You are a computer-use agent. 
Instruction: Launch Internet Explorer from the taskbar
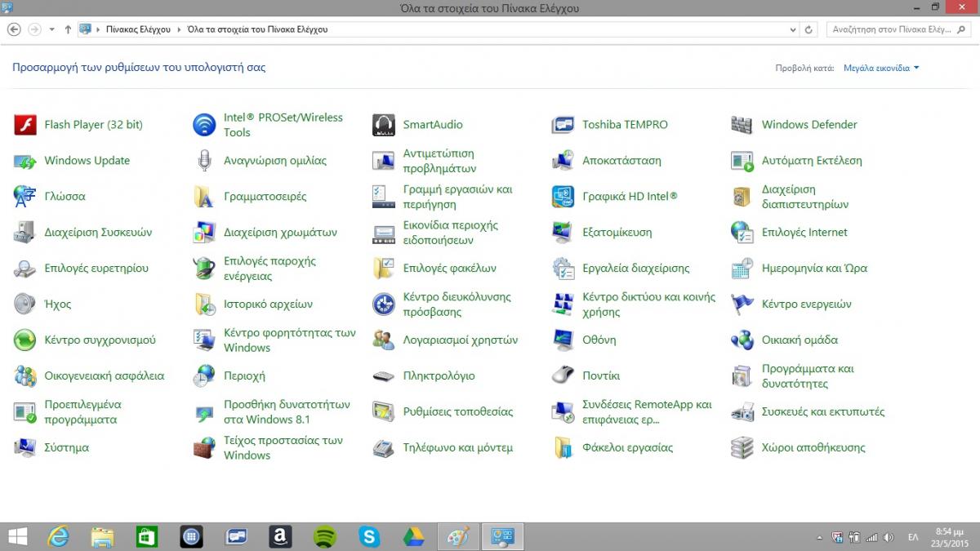58,536
